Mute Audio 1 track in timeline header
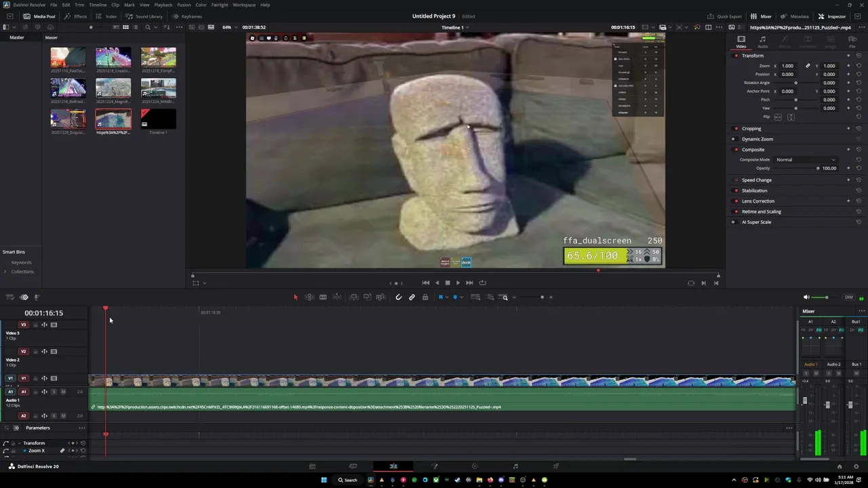 [64, 392]
